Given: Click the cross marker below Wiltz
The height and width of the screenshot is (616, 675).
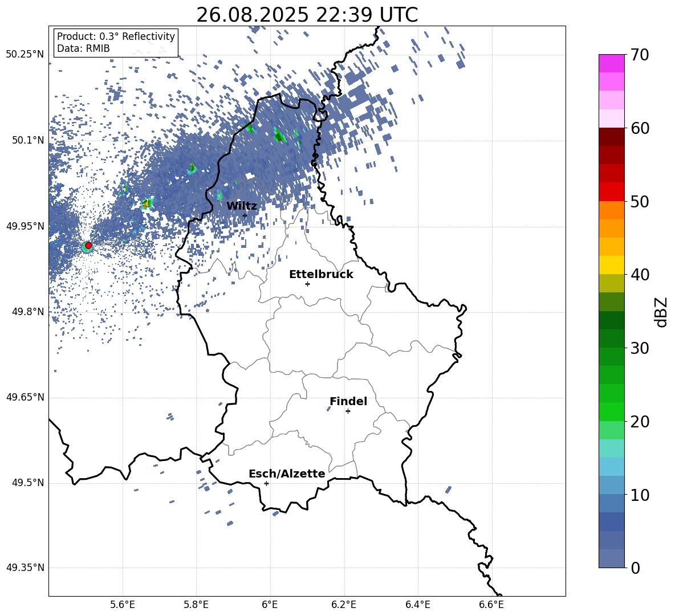Looking at the screenshot, I should coord(245,215).
